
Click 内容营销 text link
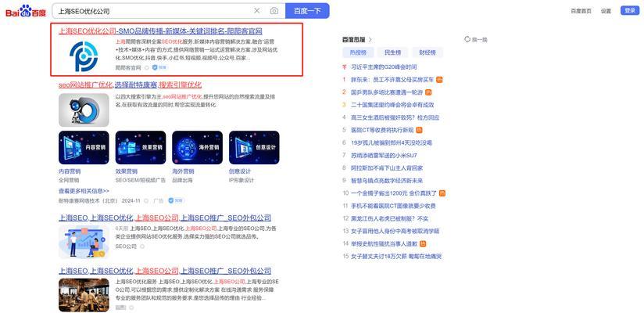[x=70, y=171]
